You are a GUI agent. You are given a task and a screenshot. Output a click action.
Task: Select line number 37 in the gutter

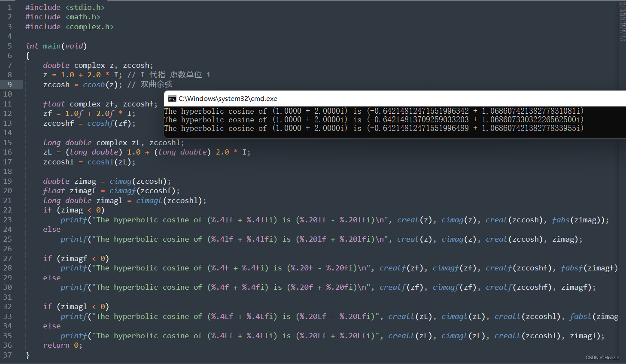tap(7, 355)
